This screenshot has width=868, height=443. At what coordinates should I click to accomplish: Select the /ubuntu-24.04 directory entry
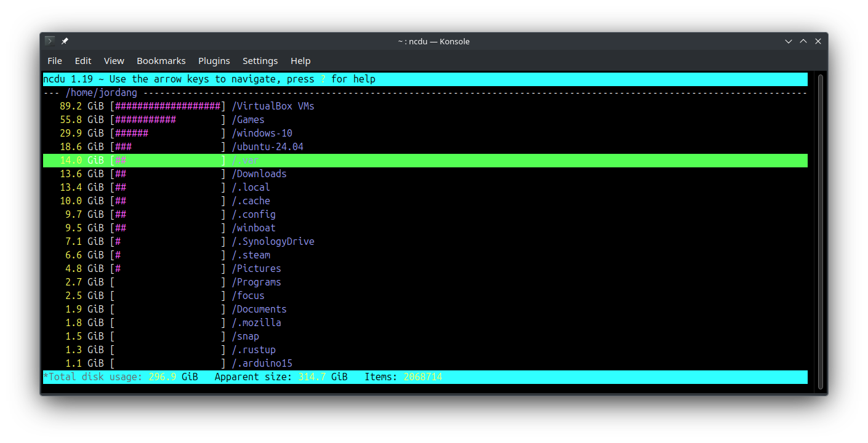point(268,146)
